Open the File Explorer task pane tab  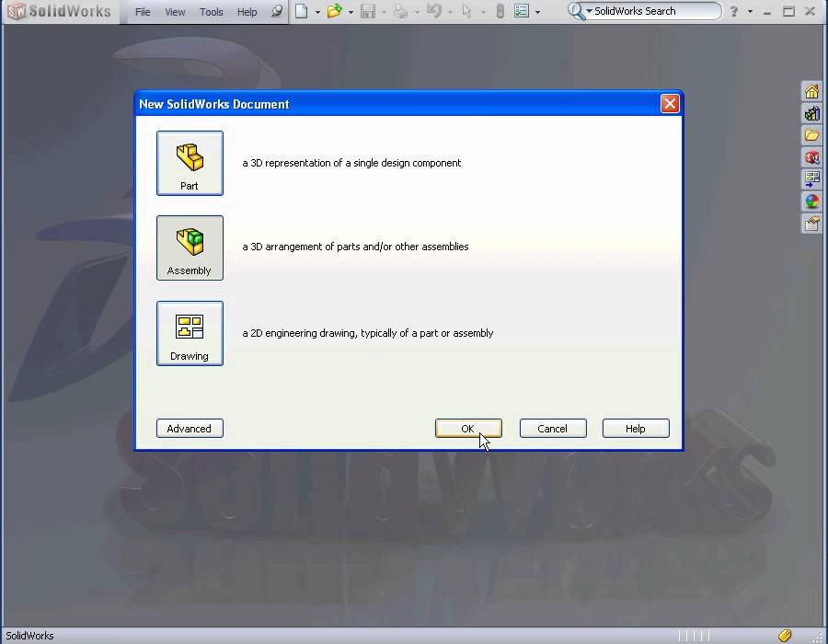811,135
